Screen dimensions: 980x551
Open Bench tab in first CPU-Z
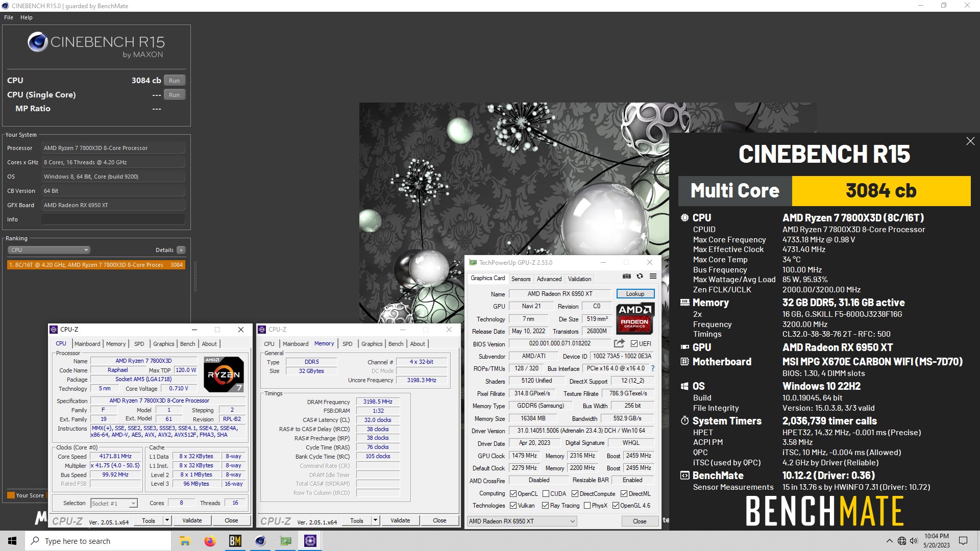pyautogui.click(x=188, y=344)
